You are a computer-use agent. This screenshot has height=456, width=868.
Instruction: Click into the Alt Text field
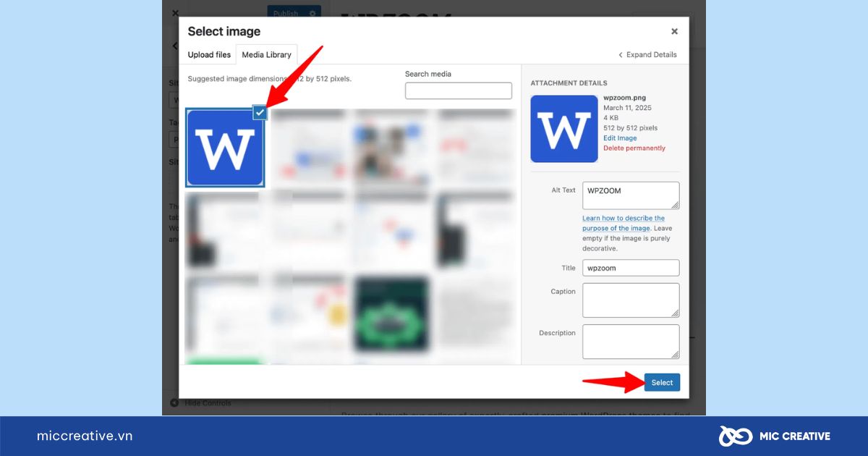[631, 195]
